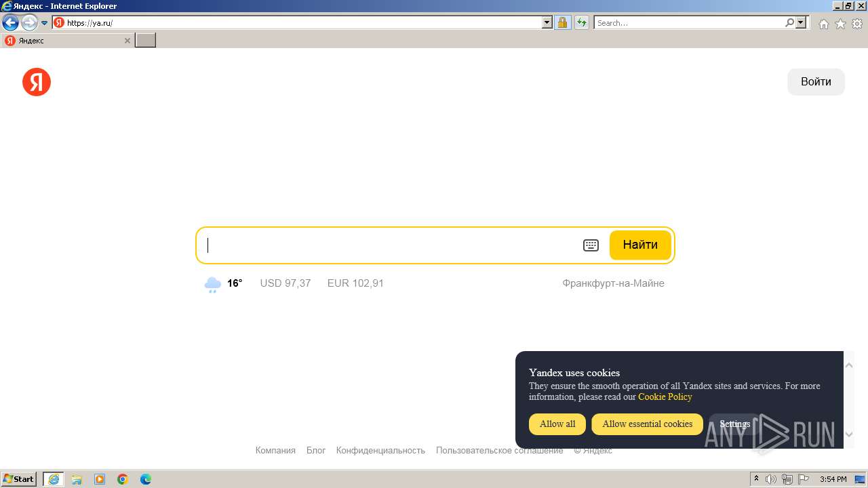Open the favorites star icon
Image resolution: width=868 pixels, height=488 pixels.
[840, 24]
